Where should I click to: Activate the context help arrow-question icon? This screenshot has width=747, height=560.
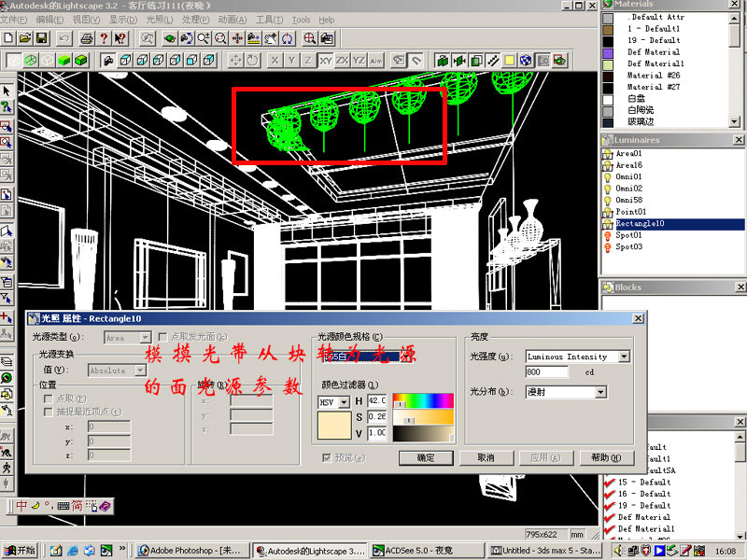[x=120, y=38]
